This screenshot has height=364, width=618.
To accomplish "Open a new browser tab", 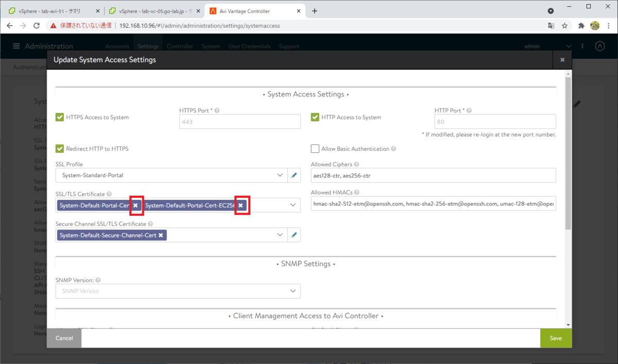I will 315,11.
